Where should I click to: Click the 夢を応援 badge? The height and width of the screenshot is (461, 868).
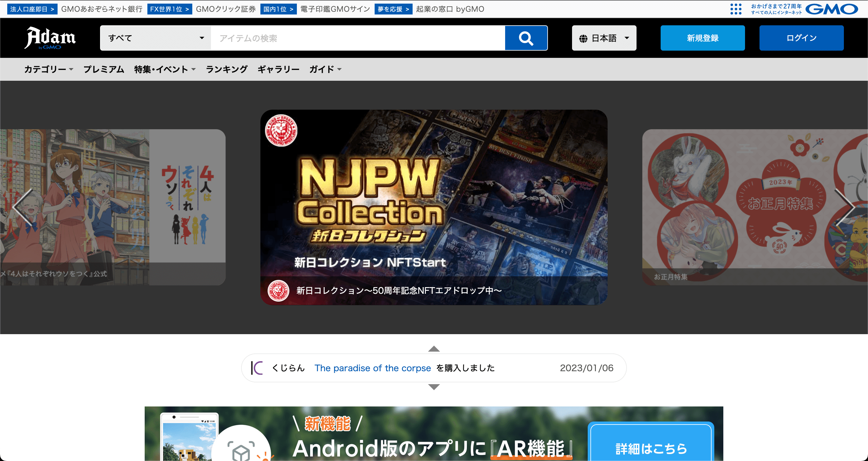[393, 9]
